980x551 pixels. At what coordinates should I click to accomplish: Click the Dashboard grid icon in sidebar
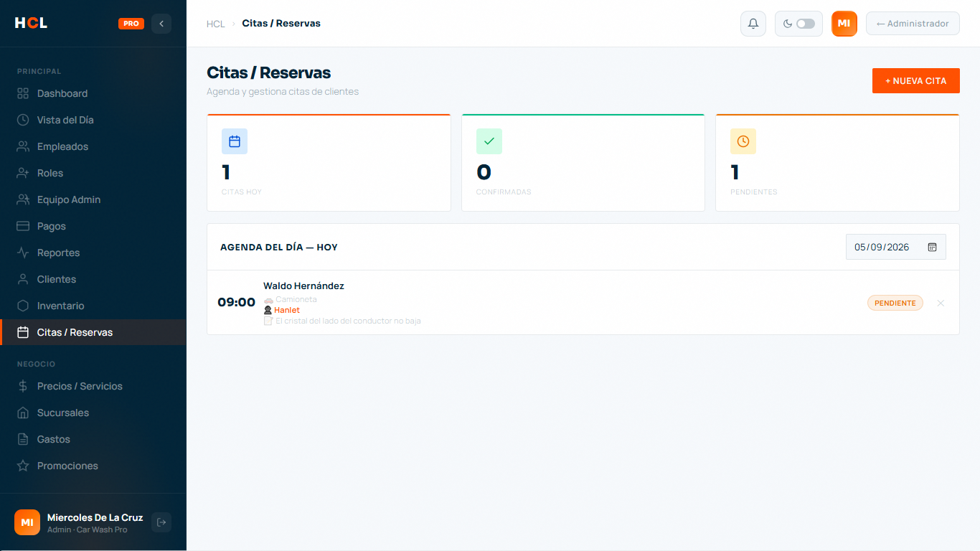point(23,93)
